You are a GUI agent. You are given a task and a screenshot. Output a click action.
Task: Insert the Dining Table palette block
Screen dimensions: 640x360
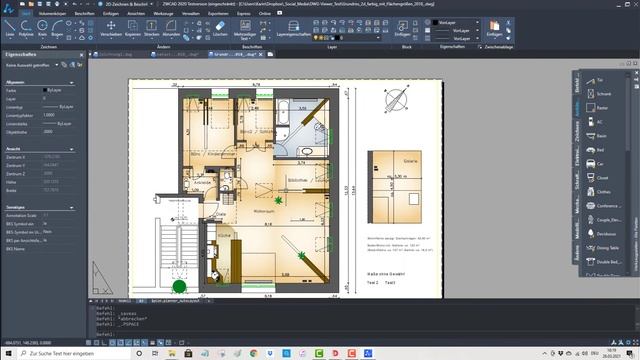point(602,248)
